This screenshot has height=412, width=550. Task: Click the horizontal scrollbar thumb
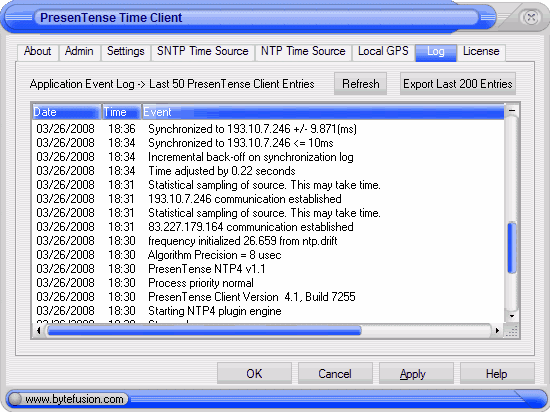pos(204,330)
